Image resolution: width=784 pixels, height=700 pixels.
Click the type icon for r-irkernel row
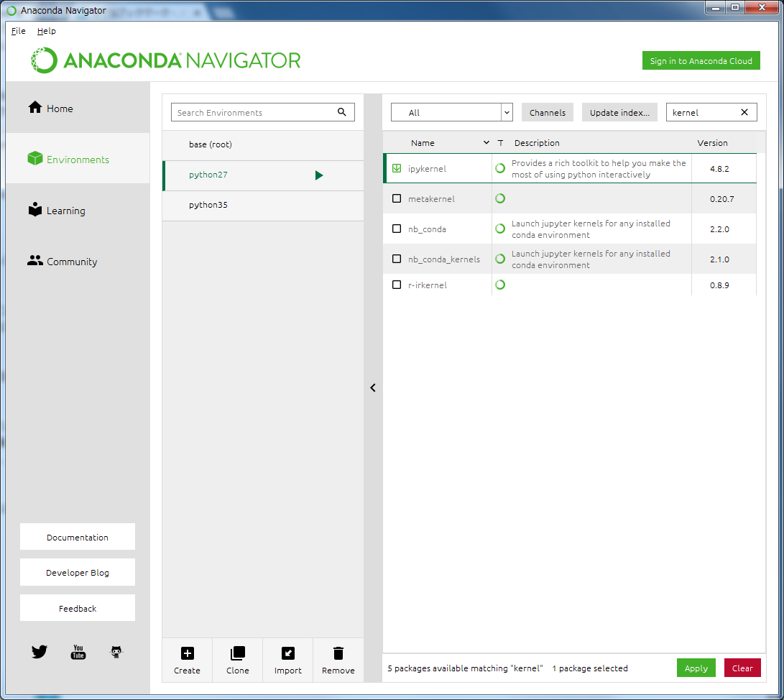point(500,285)
